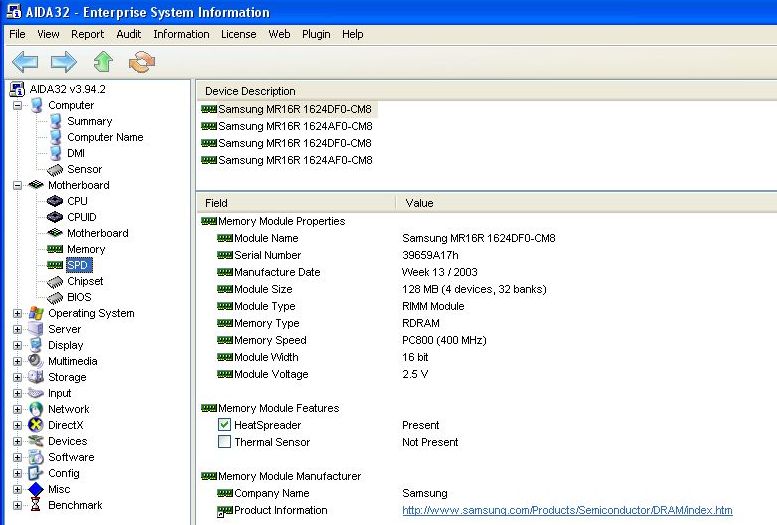Viewport: 777px width, 525px height.
Task: Click the Memory Speed value PC800 (400 MHz)
Action: click(x=444, y=340)
